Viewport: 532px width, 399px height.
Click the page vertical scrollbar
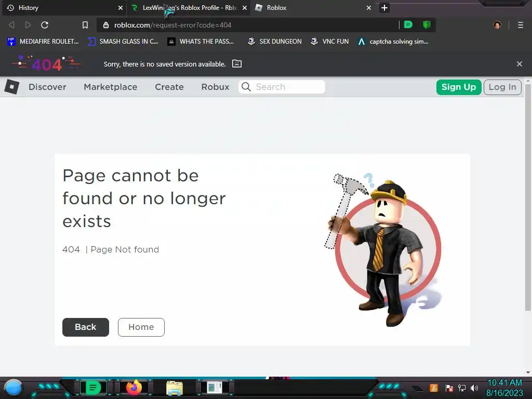[x=528, y=197]
